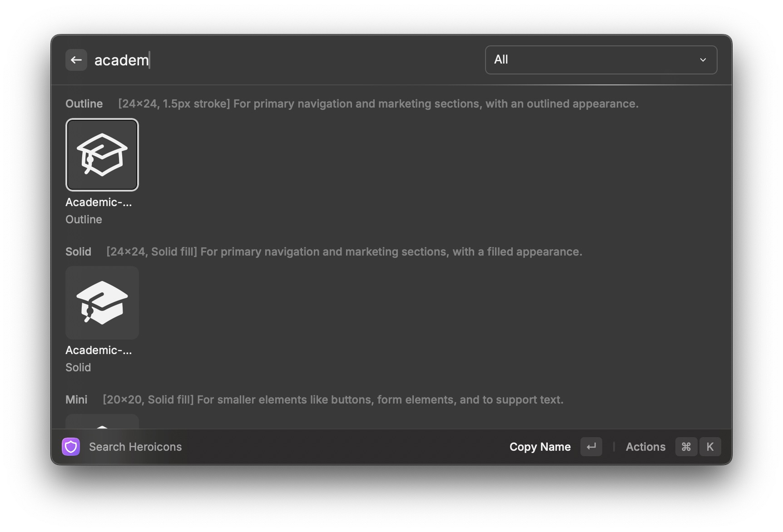The height and width of the screenshot is (532, 783).
Task: Click the K key badge
Action: tap(710, 447)
